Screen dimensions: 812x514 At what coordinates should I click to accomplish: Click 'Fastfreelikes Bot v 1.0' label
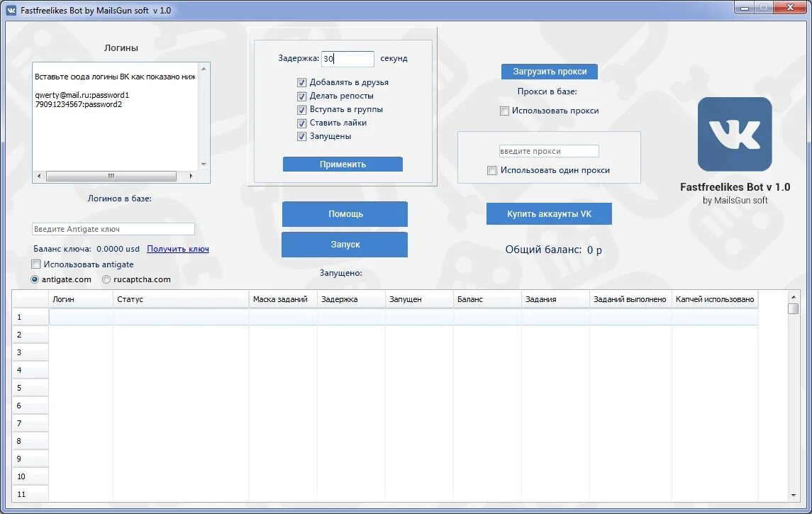point(735,187)
